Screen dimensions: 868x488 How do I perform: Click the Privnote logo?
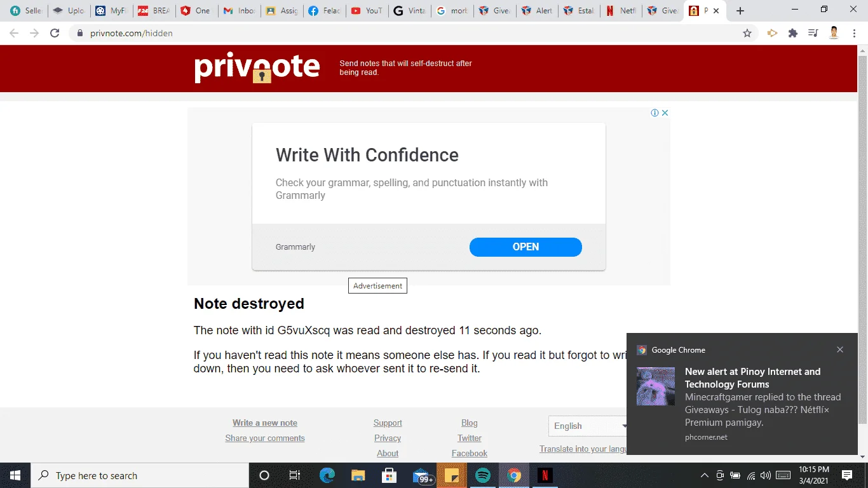[257, 67]
